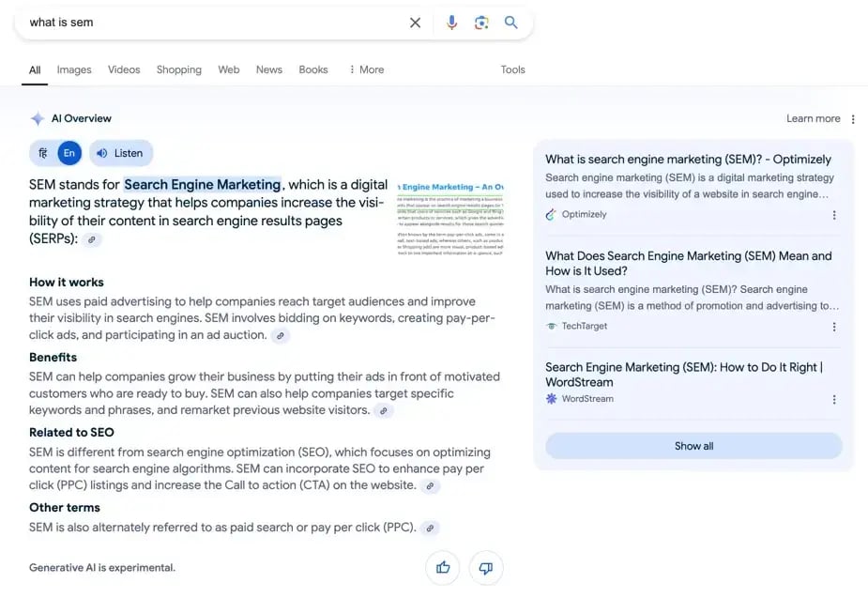The width and height of the screenshot is (868, 598).
Task: Click source link icon after 'pay per click (PPC)'
Action: (x=430, y=529)
